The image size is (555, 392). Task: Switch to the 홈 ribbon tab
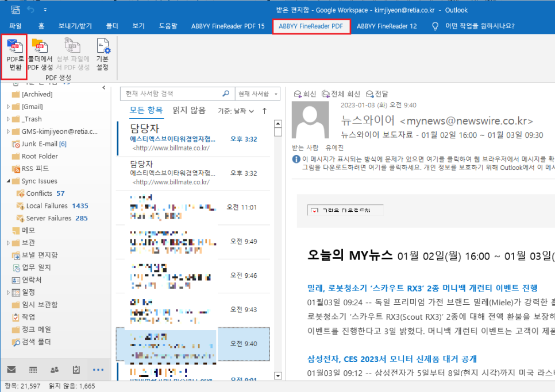tap(41, 26)
